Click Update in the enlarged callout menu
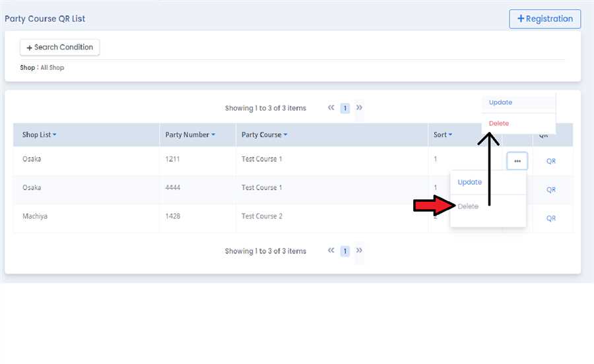This screenshot has height=364, width=594. 500,102
